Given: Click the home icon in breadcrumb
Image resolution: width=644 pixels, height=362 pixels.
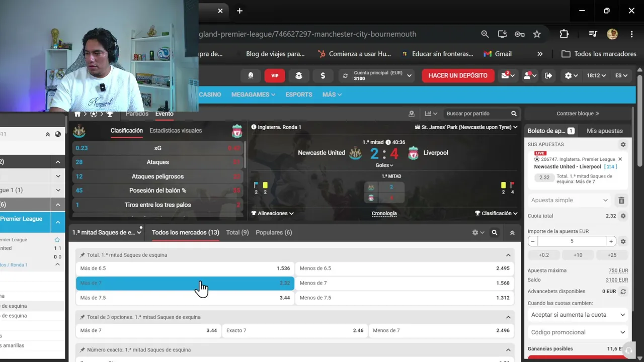Looking at the screenshot, I should point(77,114).
